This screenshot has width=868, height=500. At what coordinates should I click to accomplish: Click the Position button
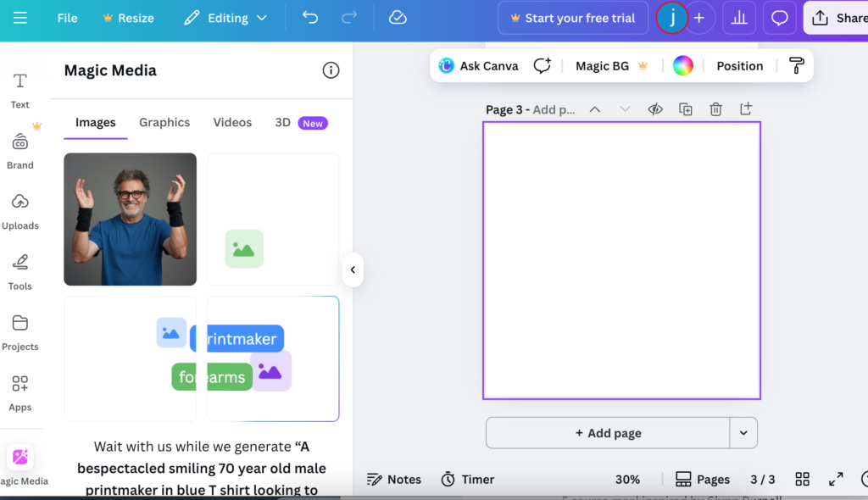point(739,66)
